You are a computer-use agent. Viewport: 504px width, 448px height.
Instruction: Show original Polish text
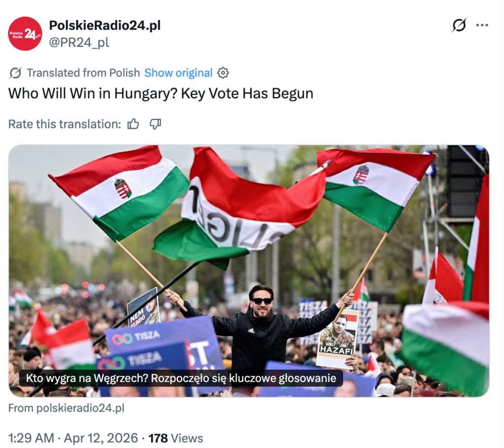point(178,73)
